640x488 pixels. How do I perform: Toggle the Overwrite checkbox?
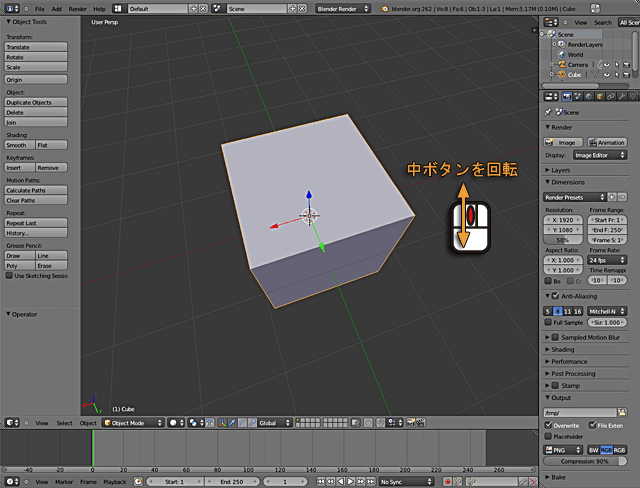click(549, 425)
